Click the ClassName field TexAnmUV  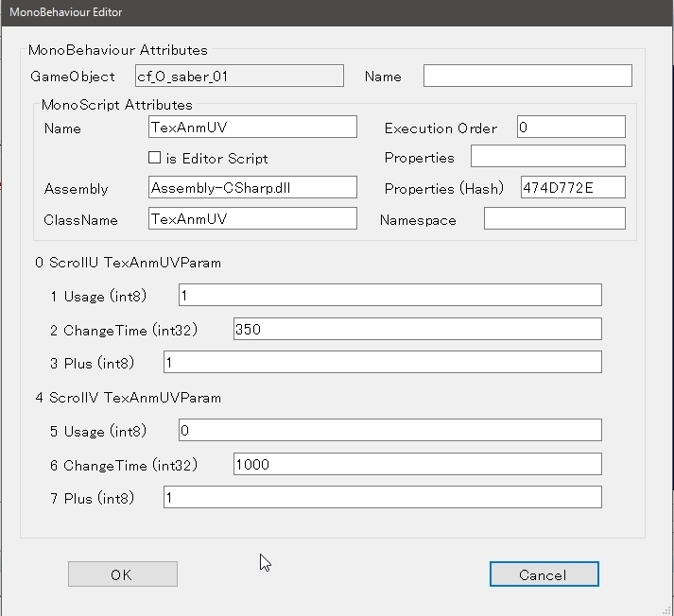(252, 218)
